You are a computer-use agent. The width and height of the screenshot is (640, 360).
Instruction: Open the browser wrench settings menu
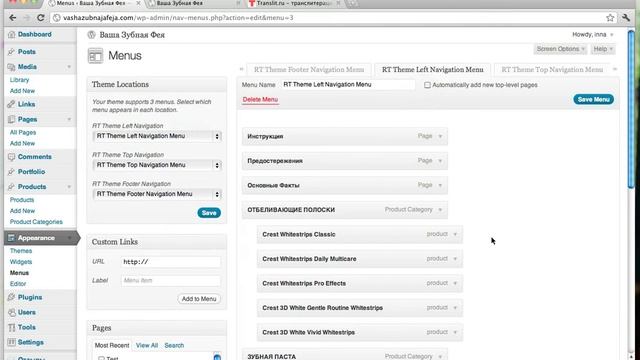coord(626,18)
